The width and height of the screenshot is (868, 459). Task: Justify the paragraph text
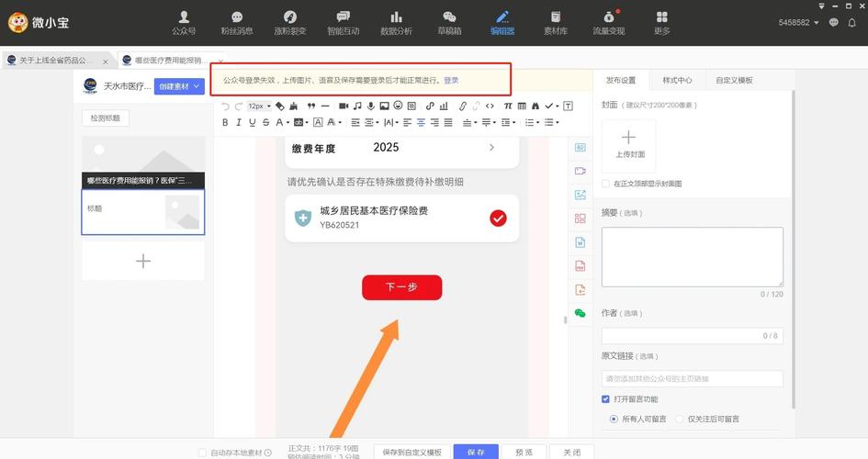coord(448,122)
